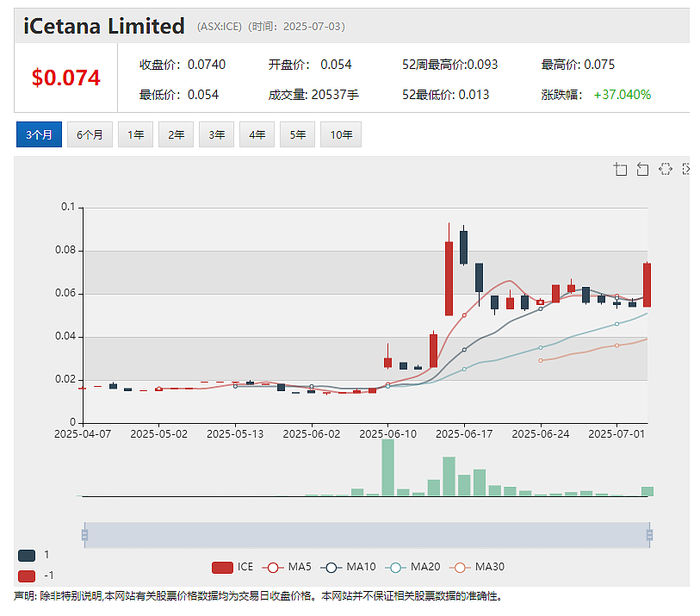Viewport: 700px width, 616px height.
Task: Toggle the ICE candlestick series legend
Action: [232, 567]
